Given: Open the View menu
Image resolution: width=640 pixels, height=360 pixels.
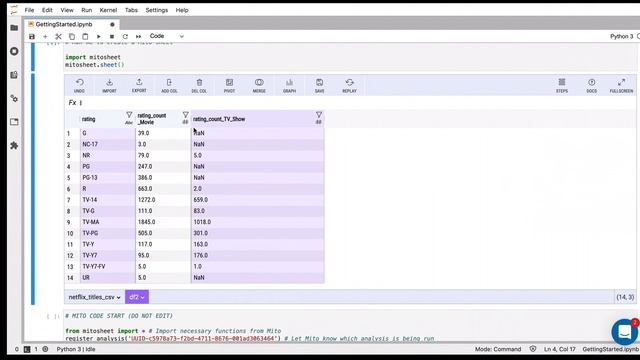Looking at the screenshot, I should [x=67, y=10].
